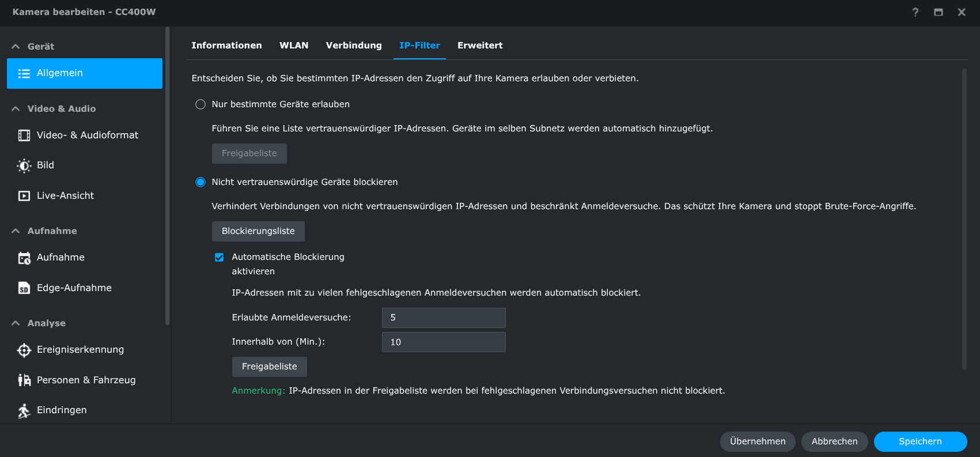
Task: Select "Nur bestimmte Geräte erlauben" radio button
Action: tap(200, 104)
